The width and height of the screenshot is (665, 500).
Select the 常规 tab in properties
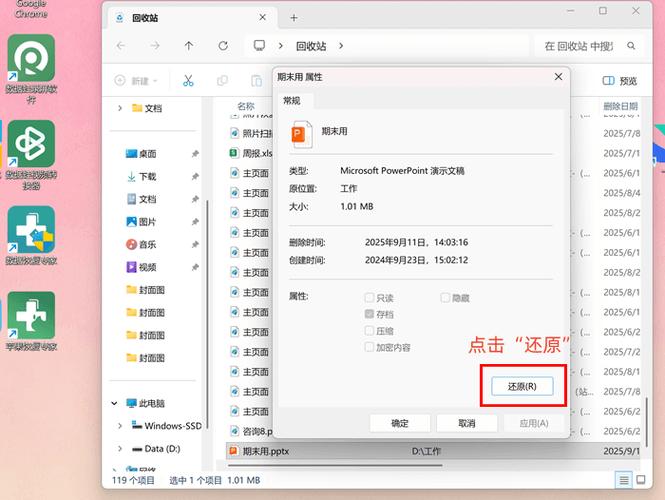click(x=292, y=101)
